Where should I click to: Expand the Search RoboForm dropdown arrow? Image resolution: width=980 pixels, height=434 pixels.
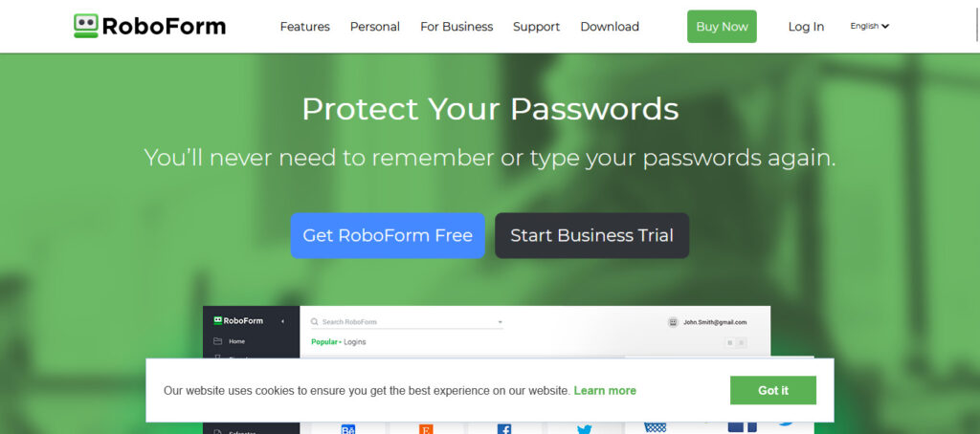500,322
